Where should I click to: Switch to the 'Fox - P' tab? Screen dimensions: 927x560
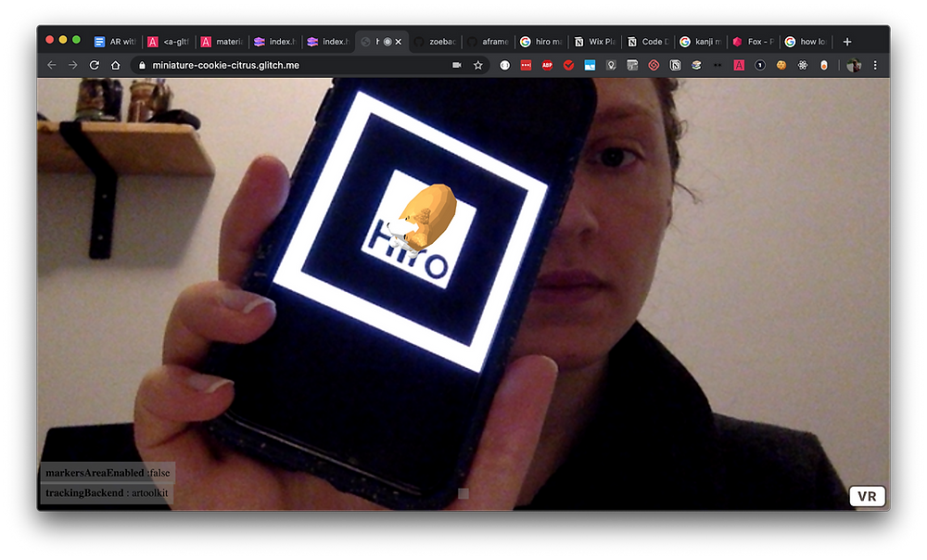754,42
